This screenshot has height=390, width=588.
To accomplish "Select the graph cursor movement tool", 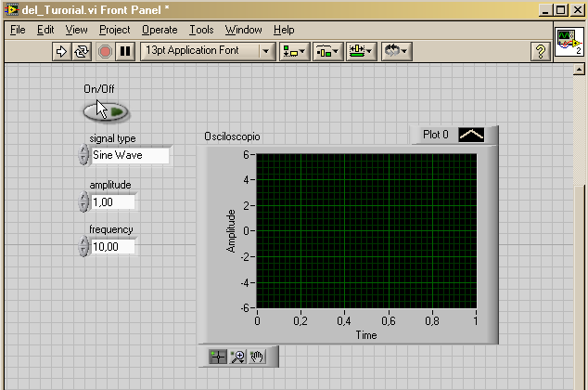I will pyautogui.click(x=218, y=357).
